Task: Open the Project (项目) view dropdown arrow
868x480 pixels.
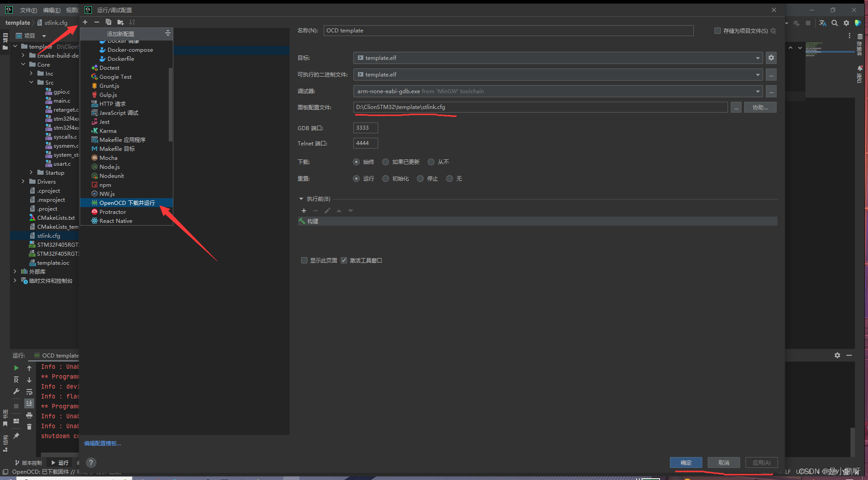Action: [x=44, y=36]
